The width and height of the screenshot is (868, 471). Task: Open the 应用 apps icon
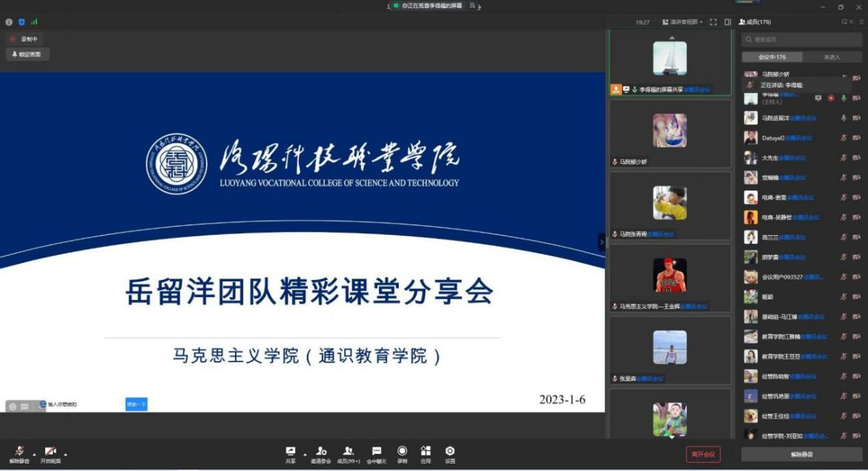[x=425, y=453]
